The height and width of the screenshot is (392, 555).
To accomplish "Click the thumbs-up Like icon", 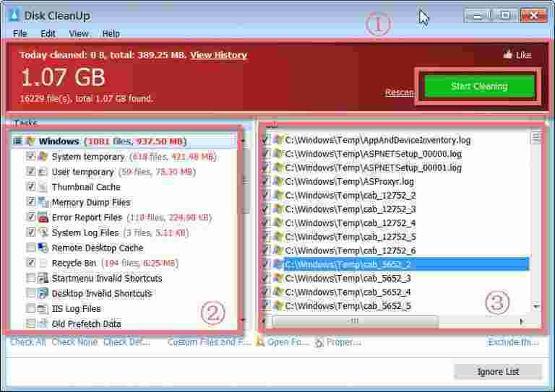I will (508, 54).
